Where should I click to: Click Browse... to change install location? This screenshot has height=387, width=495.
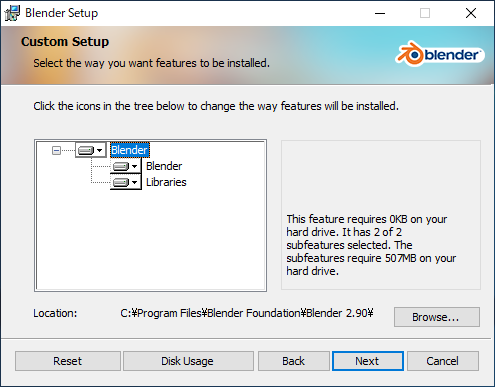pyautogui.click(x=437, y=317)
